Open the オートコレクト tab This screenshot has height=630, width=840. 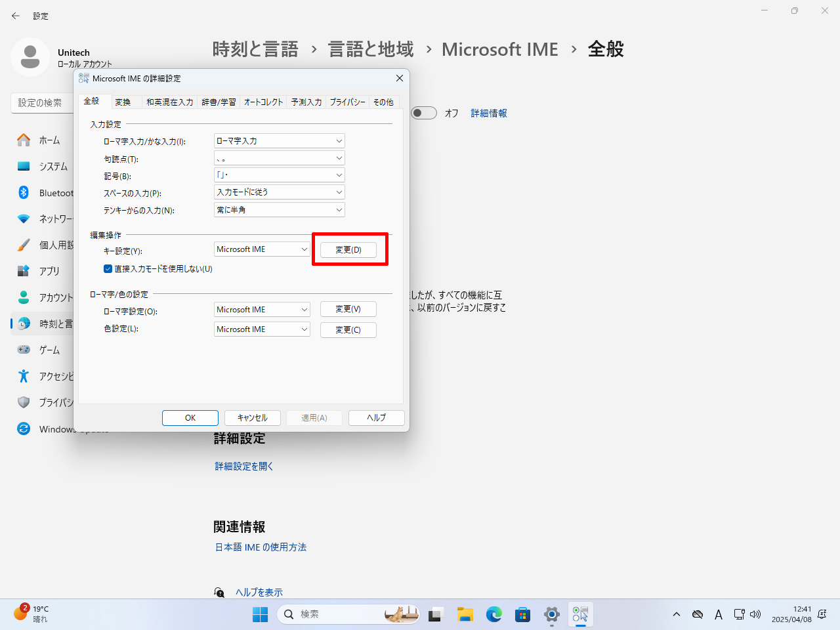pos(263,102)
